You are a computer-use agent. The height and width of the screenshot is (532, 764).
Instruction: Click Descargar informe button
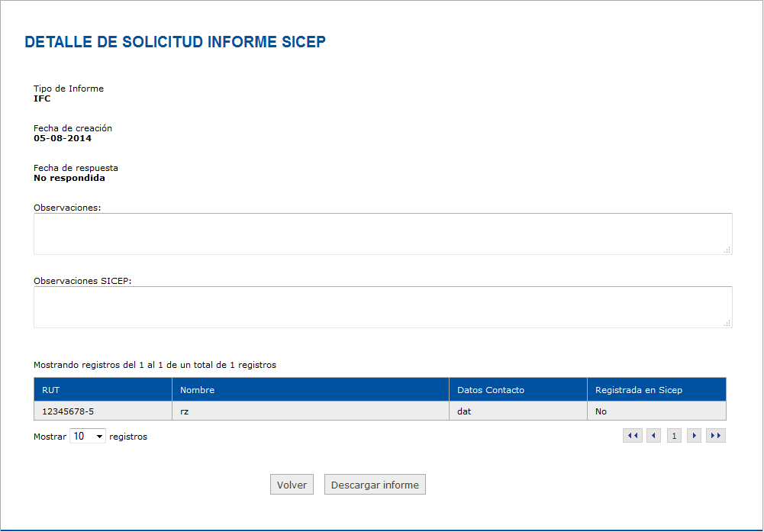[x=375, y=485]
